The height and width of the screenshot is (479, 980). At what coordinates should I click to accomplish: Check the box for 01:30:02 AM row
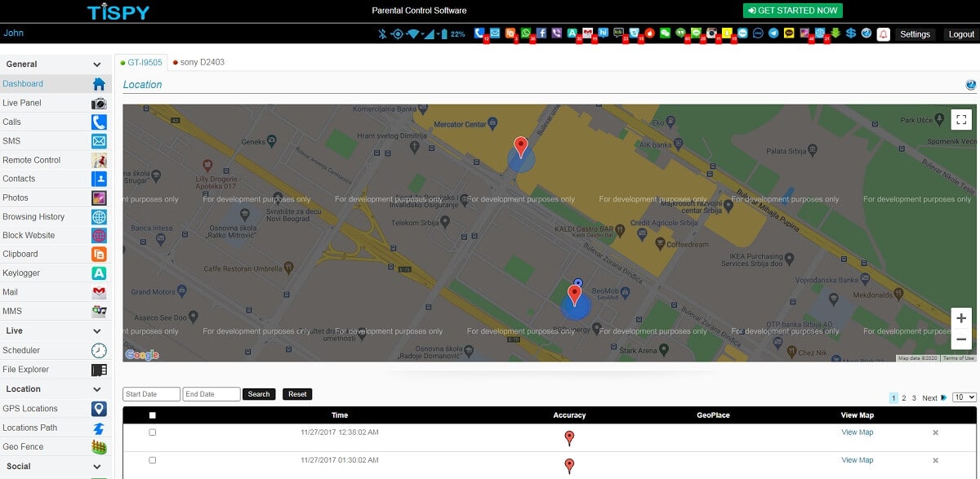point(152,460)
